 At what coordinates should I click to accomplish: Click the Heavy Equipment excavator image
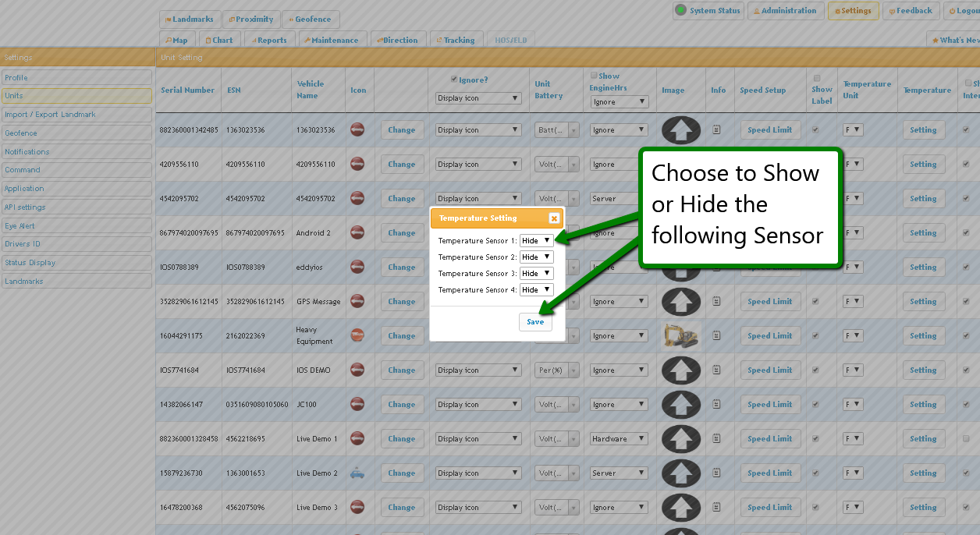point(681,336)
